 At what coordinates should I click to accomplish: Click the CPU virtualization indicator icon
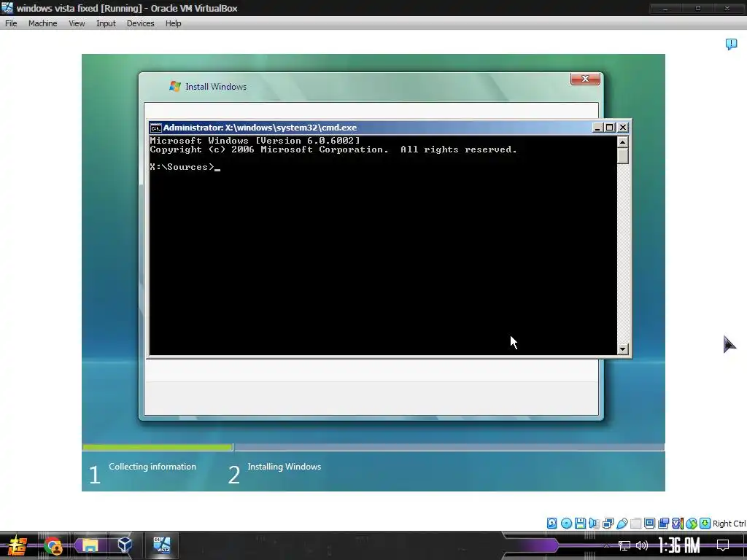[x=677, y=524]
